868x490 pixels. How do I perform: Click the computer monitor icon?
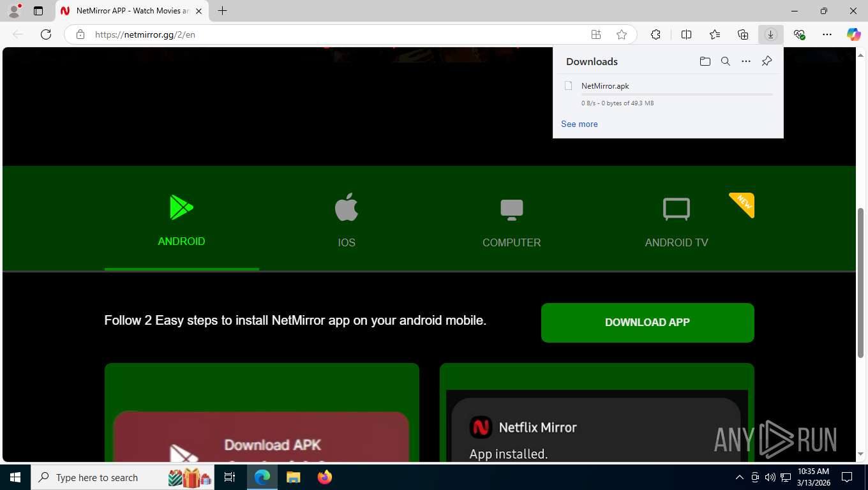(x=511, y=210)
